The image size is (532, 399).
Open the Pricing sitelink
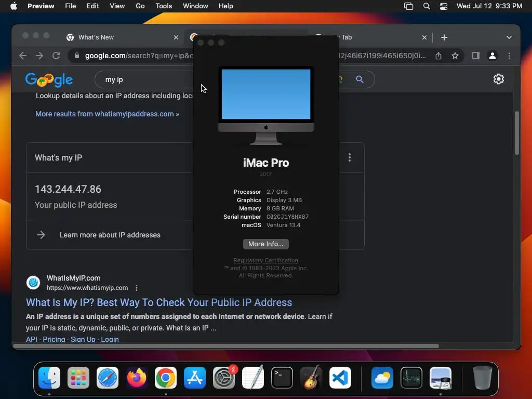[x=54, y=339]
